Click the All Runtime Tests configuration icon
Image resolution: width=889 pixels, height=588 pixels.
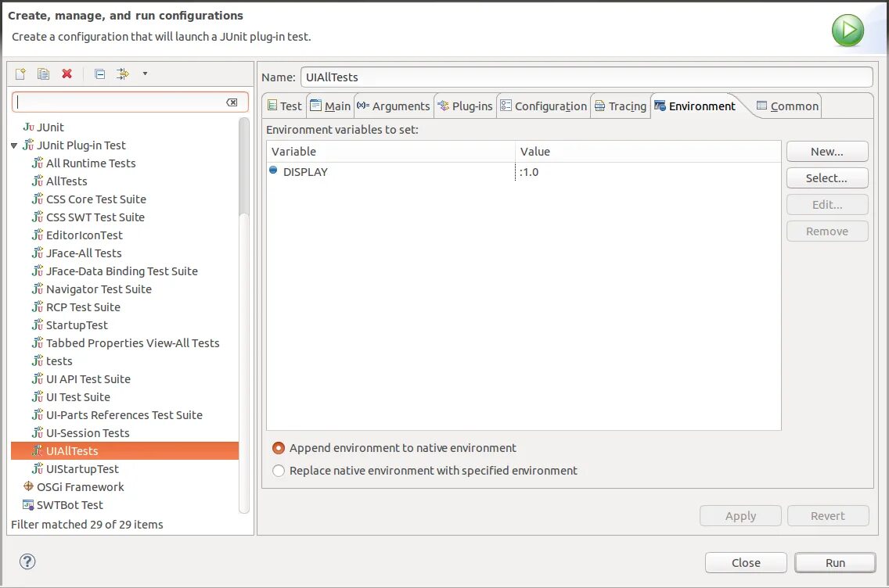click(x=38, y=163)
